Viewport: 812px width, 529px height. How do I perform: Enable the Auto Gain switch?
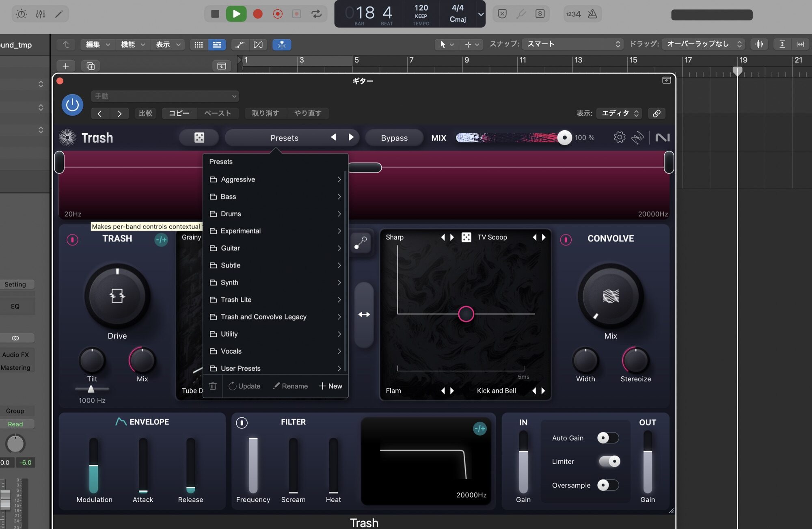click(608, 438)
